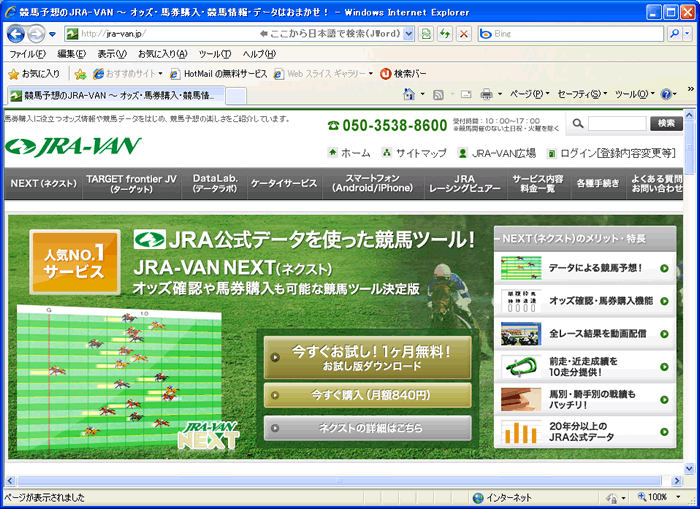This screenshot has height=509, width=700.
Task: Open a new blank tab
Action: [x=236, y=96]
